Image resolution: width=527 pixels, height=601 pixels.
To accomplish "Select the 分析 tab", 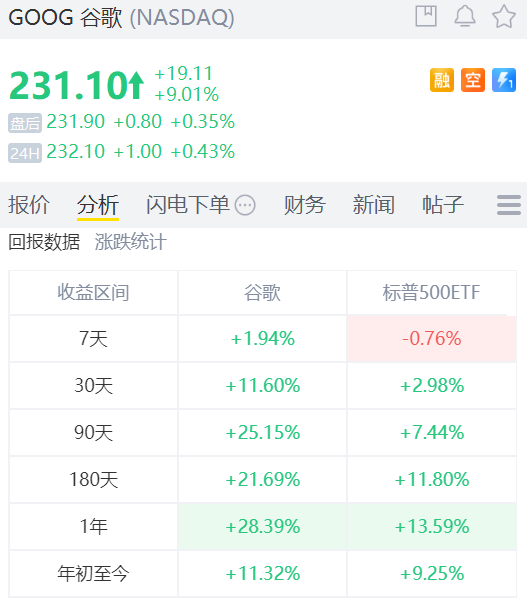I will point(98,205).
